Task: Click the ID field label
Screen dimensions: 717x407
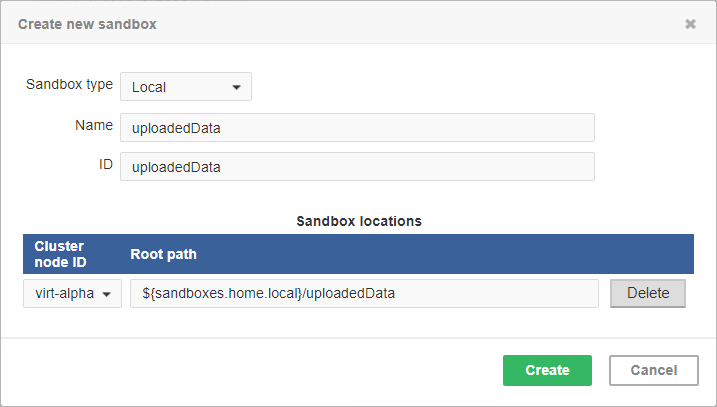Action: point(105,164)
